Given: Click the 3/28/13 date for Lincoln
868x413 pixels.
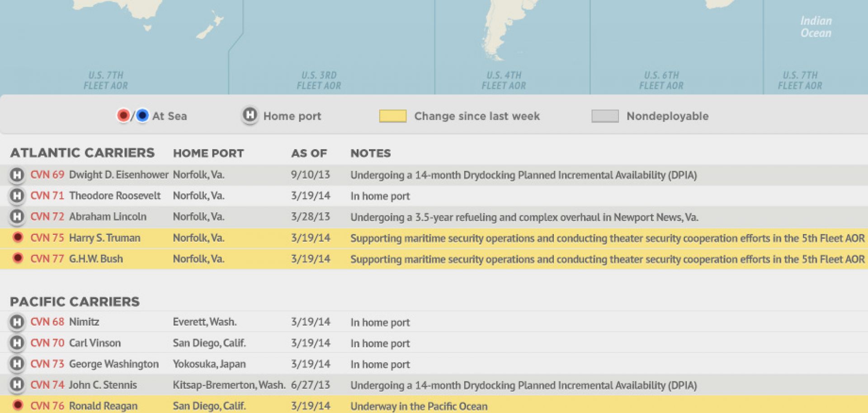Looking at the screenshot, I should [x=311, y=216].
